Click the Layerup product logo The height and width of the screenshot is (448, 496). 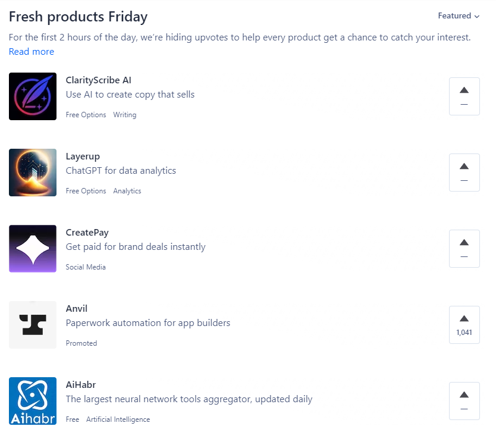coord(33,173)
